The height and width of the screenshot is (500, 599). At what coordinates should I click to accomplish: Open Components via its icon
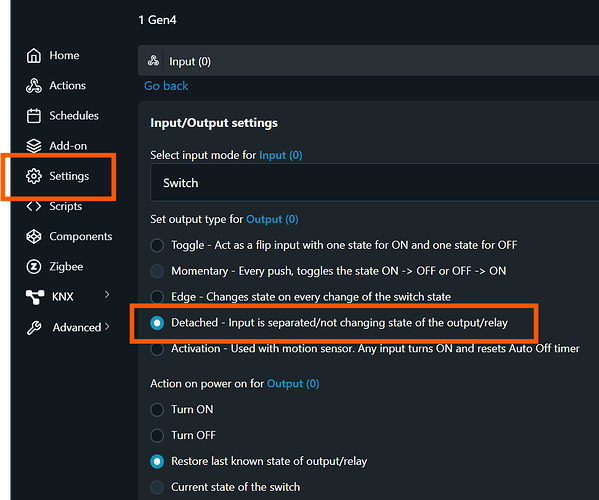point(34,236)
